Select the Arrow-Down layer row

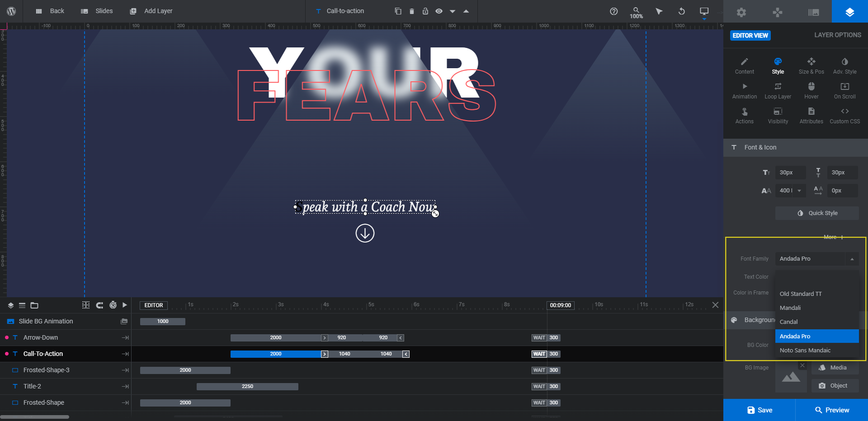pyautogui.click(x=66, y=337)
